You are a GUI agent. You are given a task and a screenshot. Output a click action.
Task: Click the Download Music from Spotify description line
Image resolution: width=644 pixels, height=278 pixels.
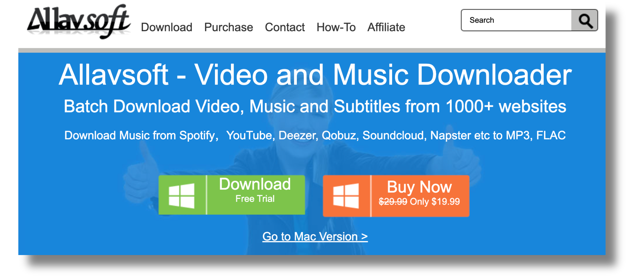coord(315,135)
